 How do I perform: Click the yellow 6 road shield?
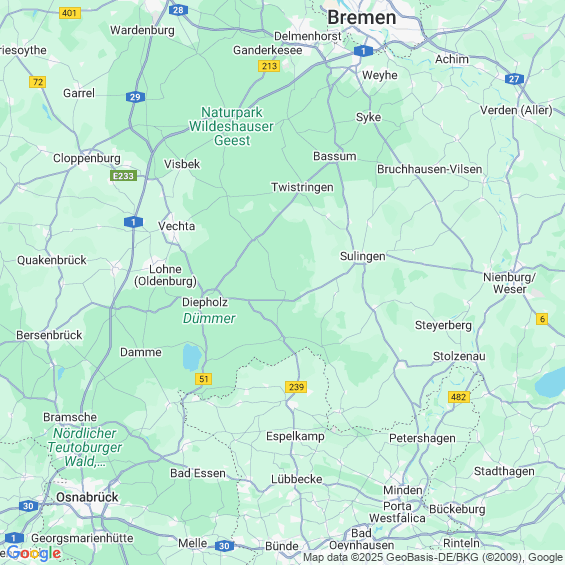[542, 319]
